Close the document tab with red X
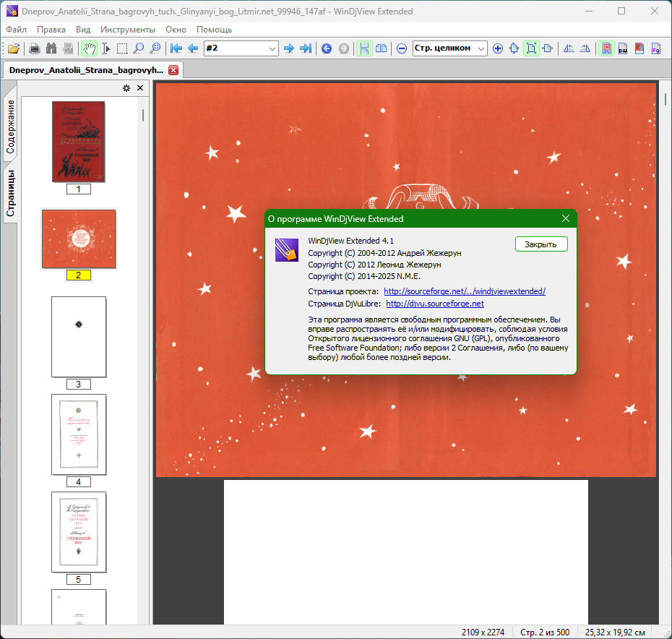This screenshot has height=639, width=672. (x=173, y=70)
